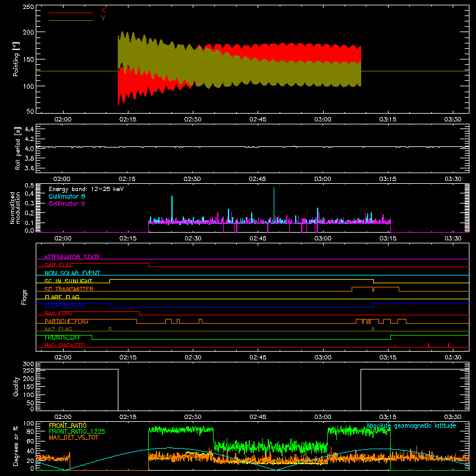Image resolution: width=476 pixels, height=476 pixels.
Task: Click the 03:30 label under the Roll period plot
Action: pos(453,179)
